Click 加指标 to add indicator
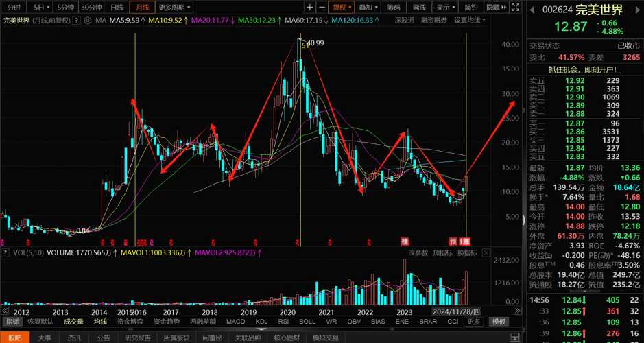644x343 pixels. tap(443, 253)
